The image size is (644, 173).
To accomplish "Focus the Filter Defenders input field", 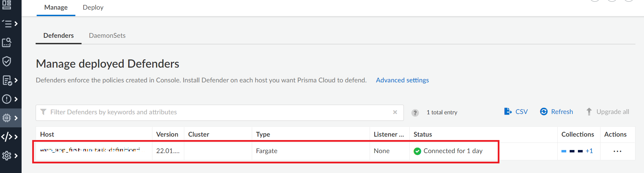I will point(220,113).
